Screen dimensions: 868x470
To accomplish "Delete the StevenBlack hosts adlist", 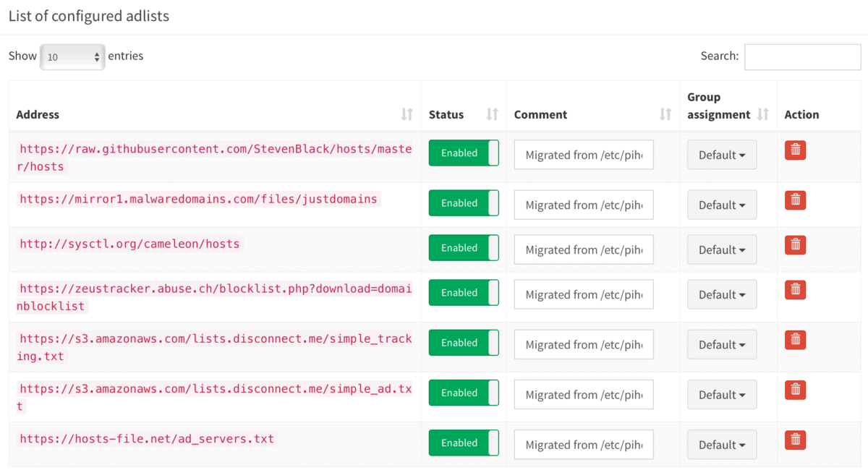I will 795,150.
